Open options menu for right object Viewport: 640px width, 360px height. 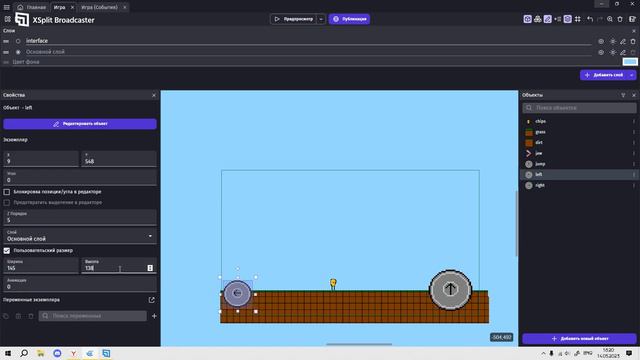[x=634, y=185]
